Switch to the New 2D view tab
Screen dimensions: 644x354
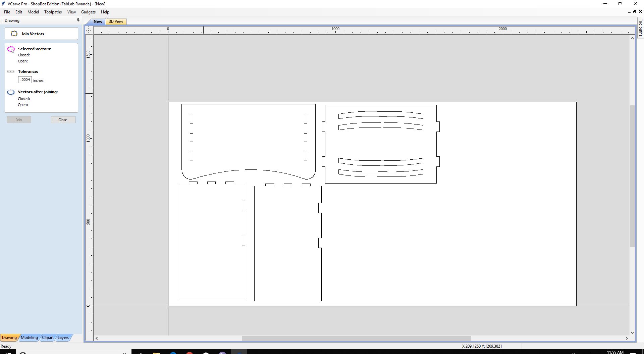coord(98,21)
